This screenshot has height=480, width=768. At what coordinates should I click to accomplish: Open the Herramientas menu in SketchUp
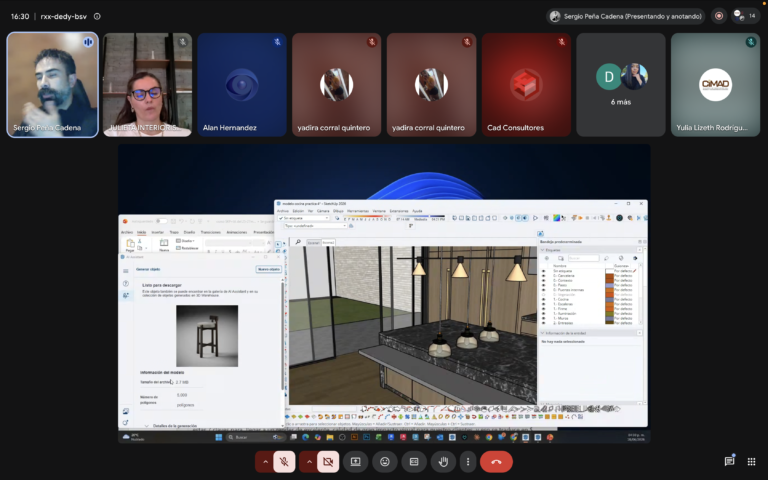pos(358,211)
